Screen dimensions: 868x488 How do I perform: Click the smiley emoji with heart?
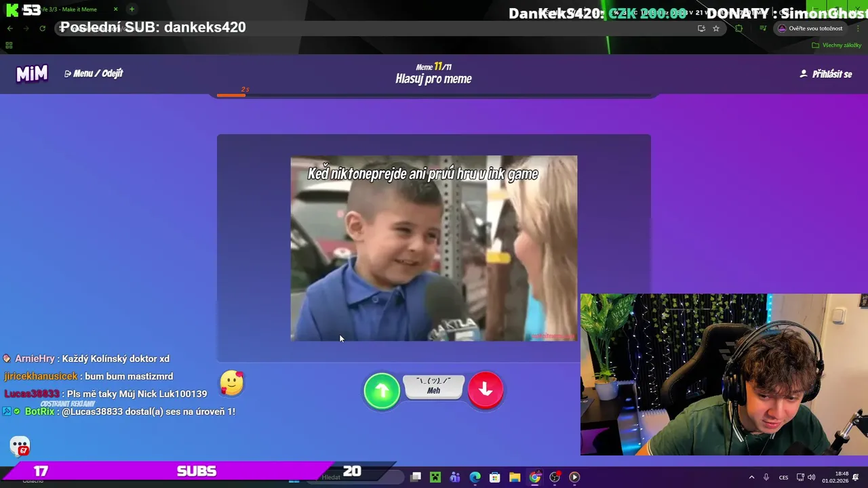232,383
